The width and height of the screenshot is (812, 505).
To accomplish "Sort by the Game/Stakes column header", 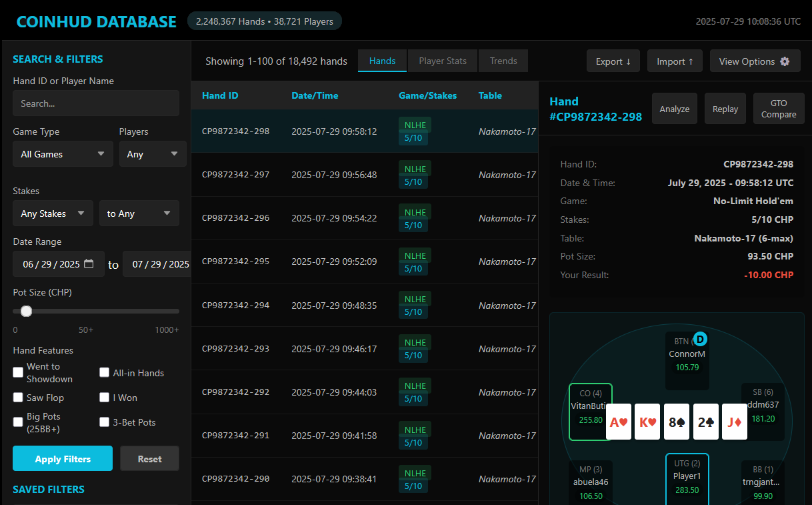I will [428, 95].
